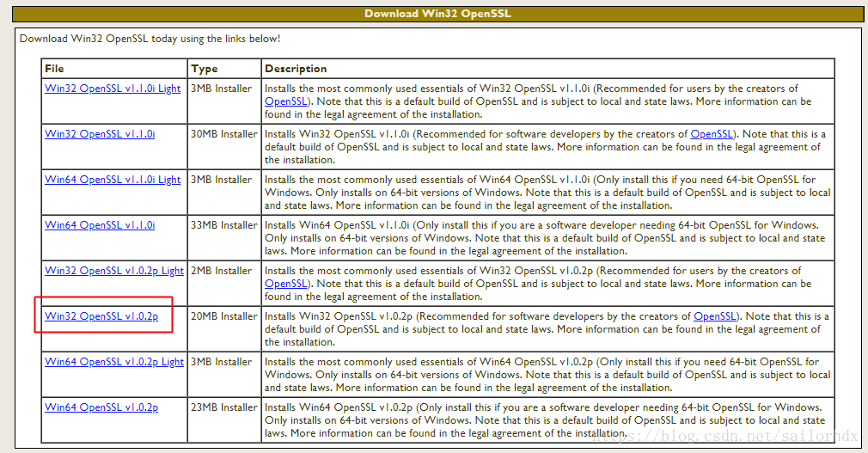Screen dimensions: 868x453
Task: Click "3MB Installer" in Win64 v1.1.0i Light row
Action: pos(222,180)
